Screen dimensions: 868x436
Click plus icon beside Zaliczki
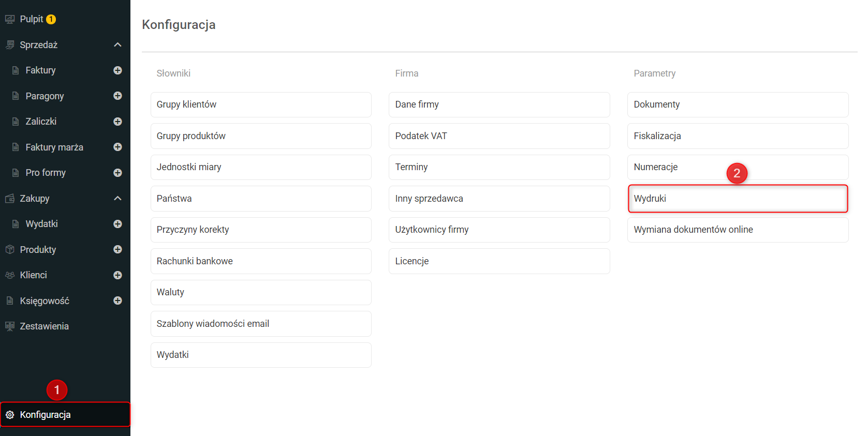click(117, 122)
